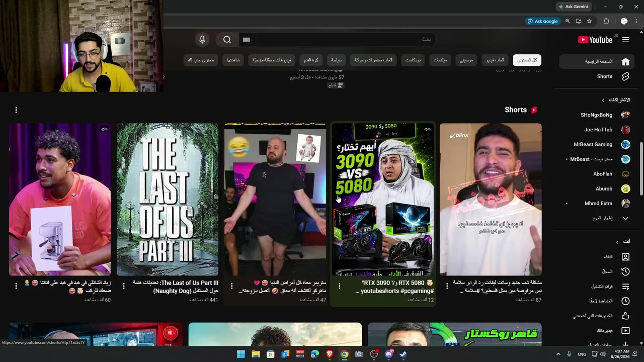Play the laughing emoji streamer short

click(x=275, y=200)
